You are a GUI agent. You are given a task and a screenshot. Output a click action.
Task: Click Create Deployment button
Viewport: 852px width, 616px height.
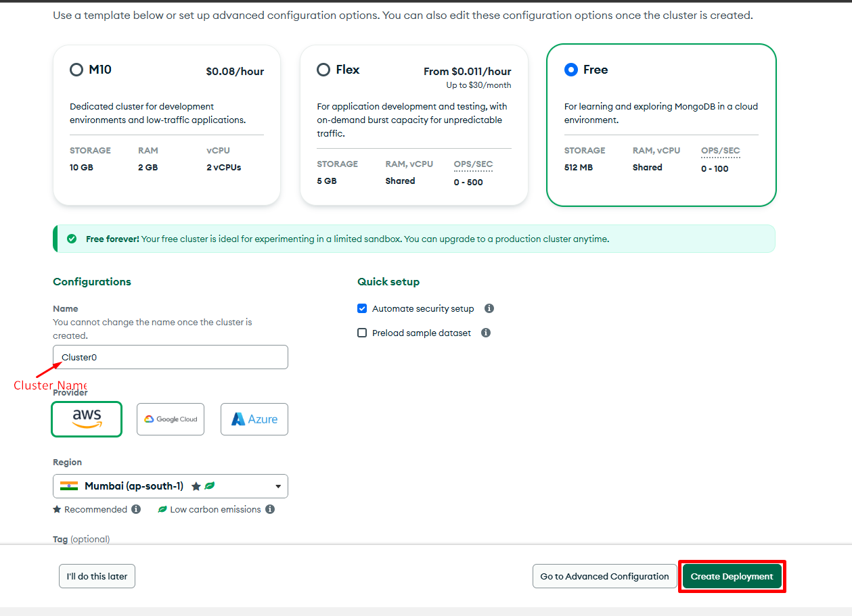pos(732,577)
